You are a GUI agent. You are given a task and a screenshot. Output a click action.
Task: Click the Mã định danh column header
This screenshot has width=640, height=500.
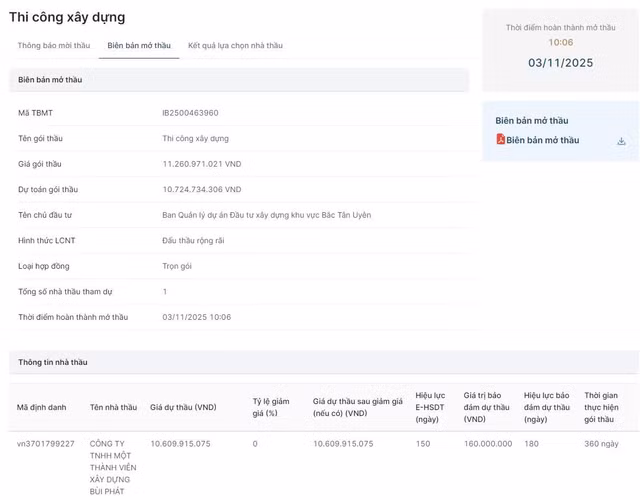[41, 407]
